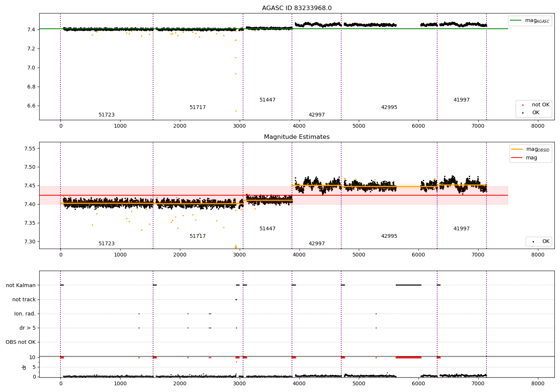Select the mag AGASC green legend entry
Viewport: 560px width, 392px height.
click(x=530, y=21)
